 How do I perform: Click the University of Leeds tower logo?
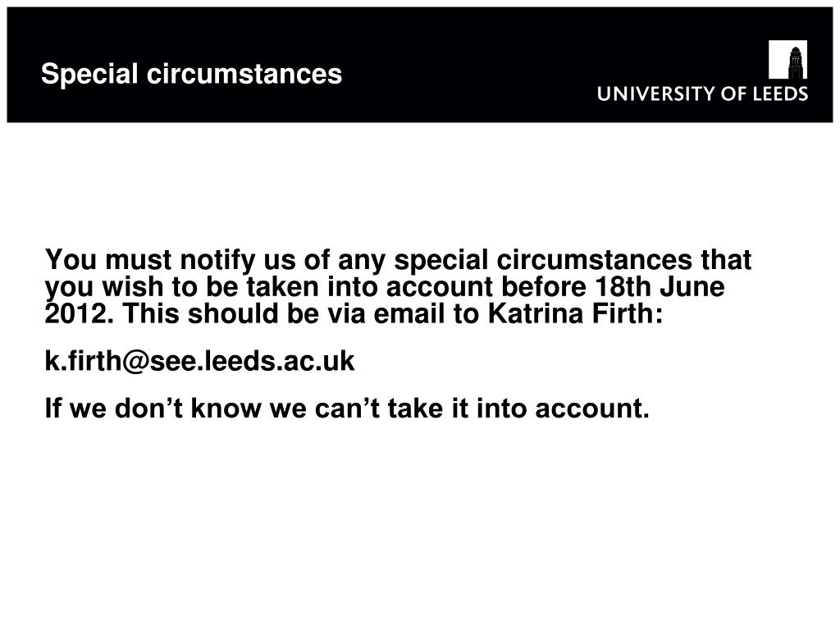787,59
